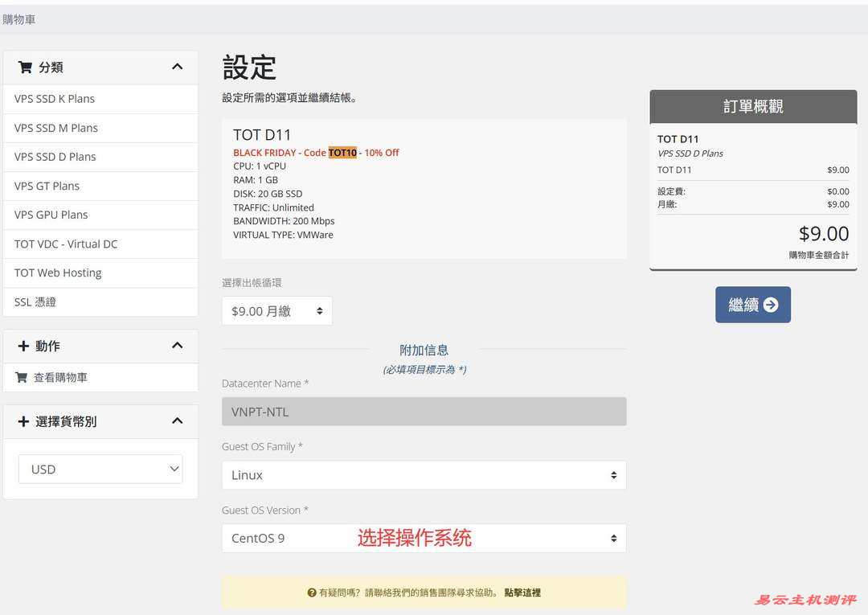Collapse the 動作 panel using its chevron
The height and width of the screenshot is (615, 868).
(178, 346)
